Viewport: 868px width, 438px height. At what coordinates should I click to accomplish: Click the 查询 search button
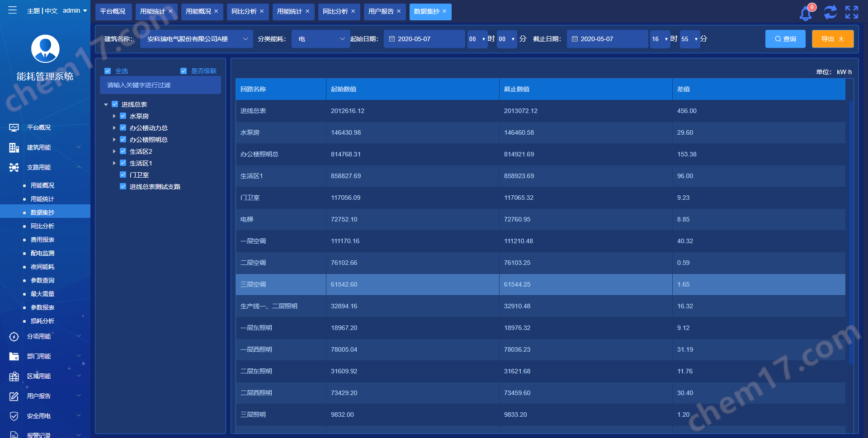(785, 39)
